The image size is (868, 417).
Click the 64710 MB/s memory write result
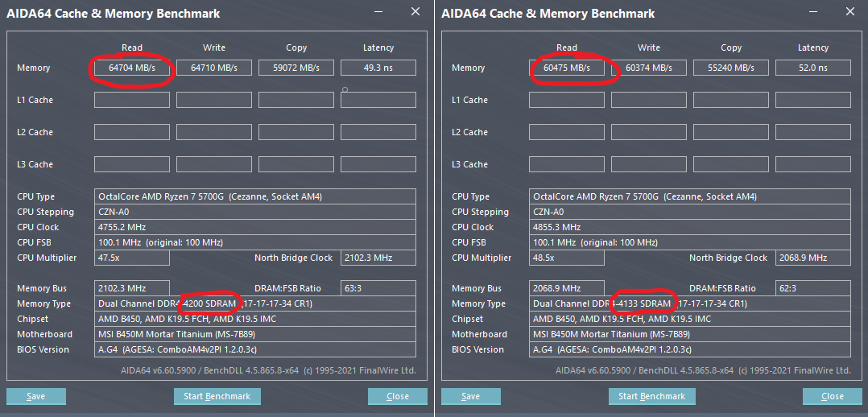[214, 68]
